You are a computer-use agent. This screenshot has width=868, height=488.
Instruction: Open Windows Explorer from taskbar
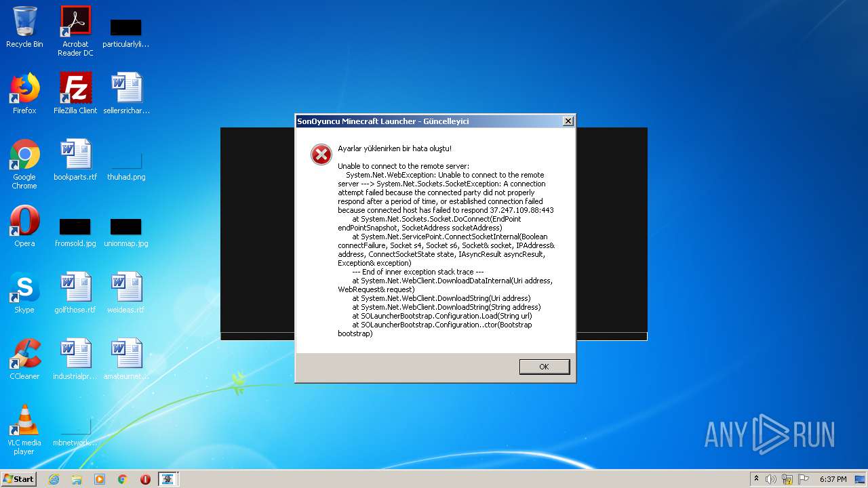77,479
